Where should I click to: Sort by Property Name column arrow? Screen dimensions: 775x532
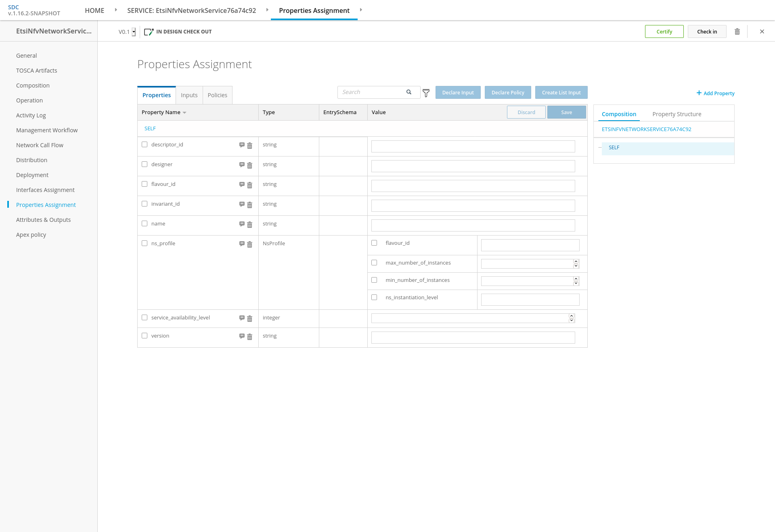click(x=184, y=113)
